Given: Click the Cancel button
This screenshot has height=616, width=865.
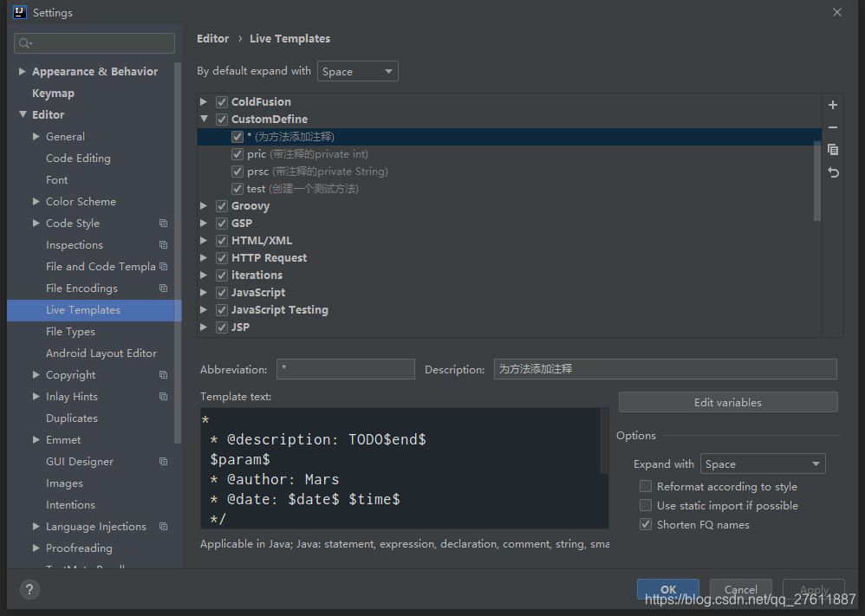Looking at the screenshot, I should (740, 589).
